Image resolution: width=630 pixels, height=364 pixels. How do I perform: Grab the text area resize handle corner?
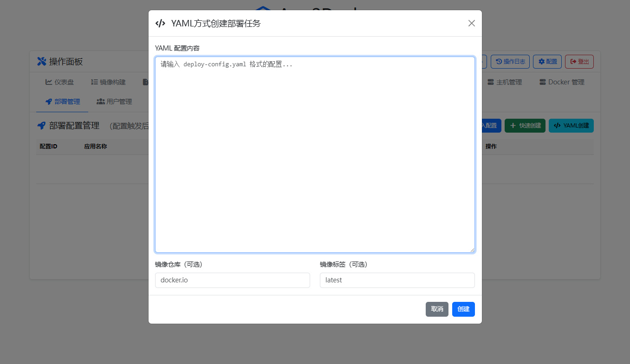472,250
